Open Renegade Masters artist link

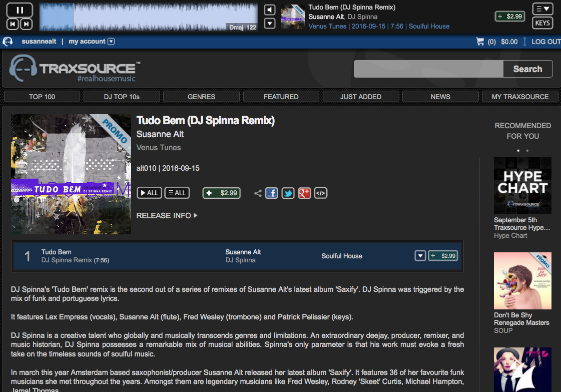coord(521,322)
